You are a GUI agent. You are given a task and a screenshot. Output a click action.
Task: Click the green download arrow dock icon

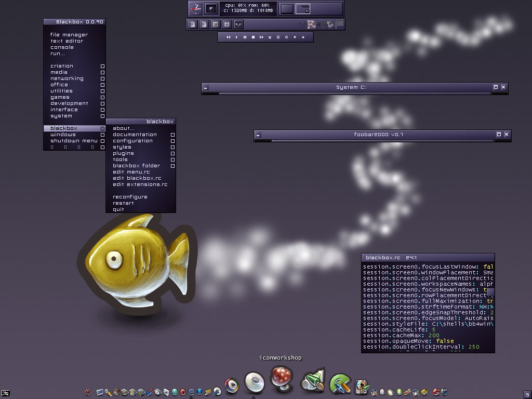(x=400, y=392)
